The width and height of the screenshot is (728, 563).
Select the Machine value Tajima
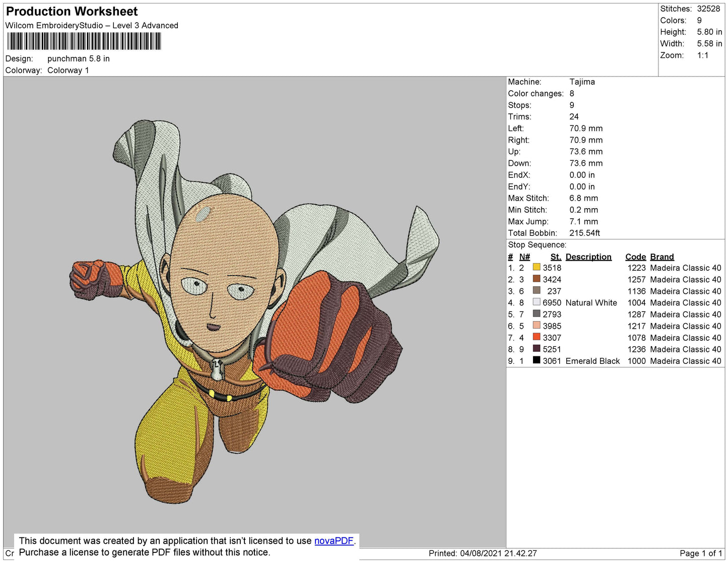click(x=582, y=82)
